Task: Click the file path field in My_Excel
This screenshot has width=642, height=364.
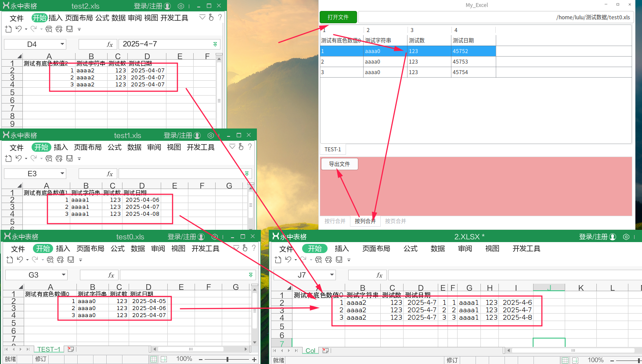Action: [x=495, y=17]
